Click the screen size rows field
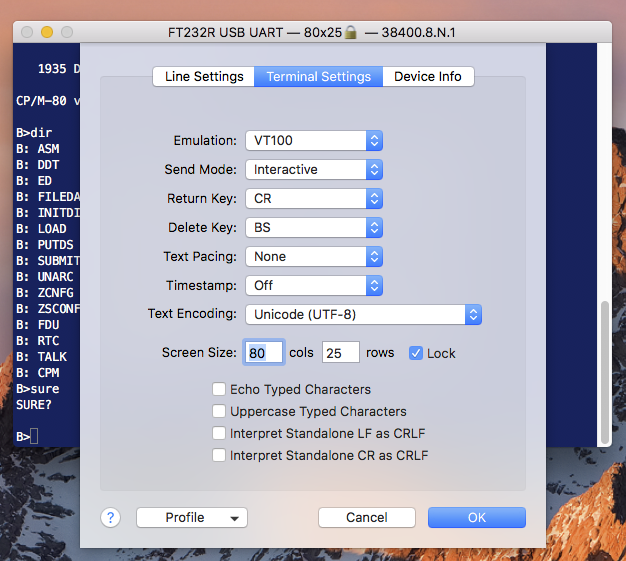 pos(340,353)
